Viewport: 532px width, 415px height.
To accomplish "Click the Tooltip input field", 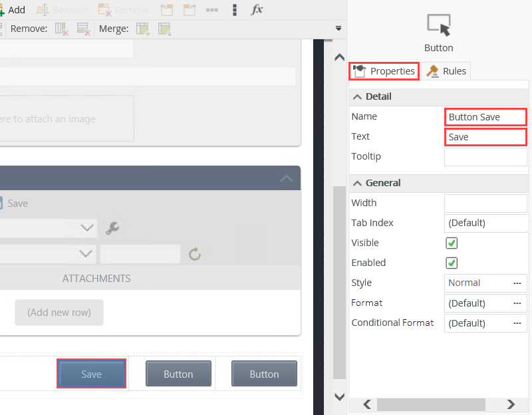I will point(485,157).
